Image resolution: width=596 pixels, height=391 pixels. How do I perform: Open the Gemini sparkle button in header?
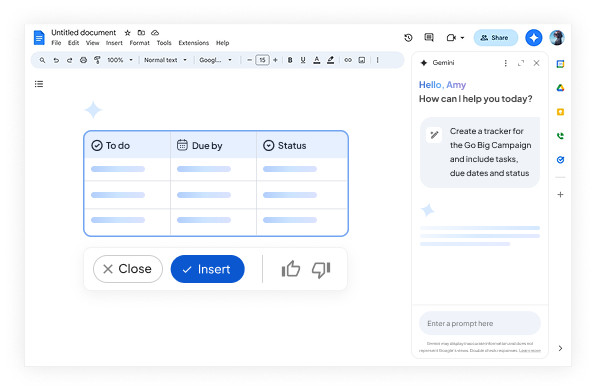pos(534,38)
